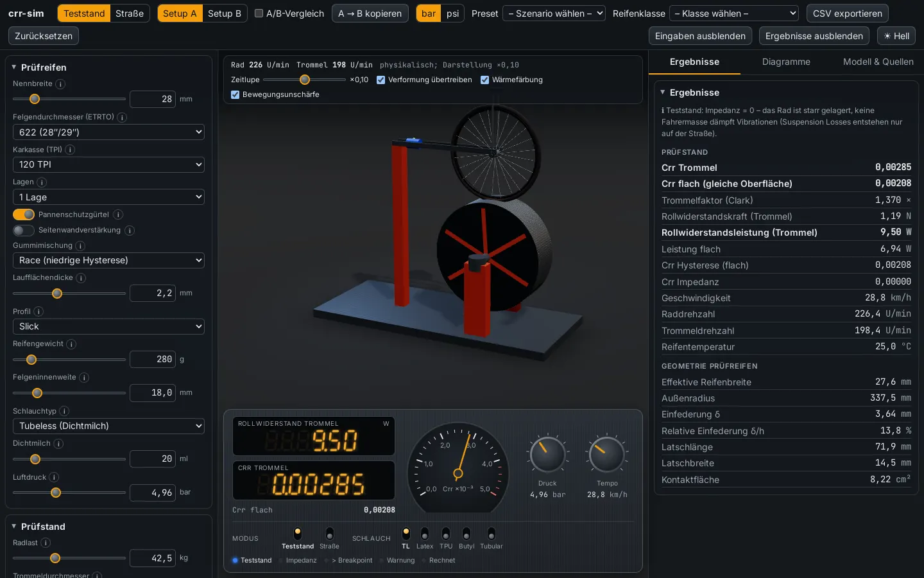The width and height of the screenshot is (924, 578).
Task: Disable the Wärmefärbung checkbox
Action: coord(485,80)
